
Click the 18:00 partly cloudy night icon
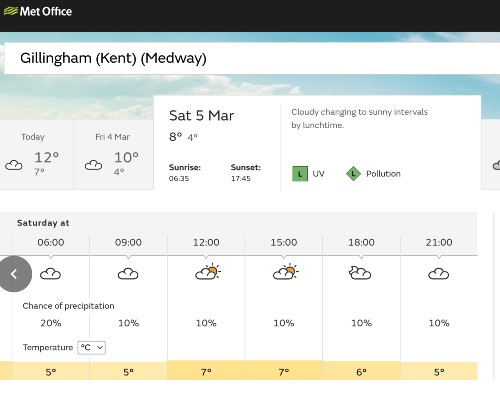click(x=360, y=273)
